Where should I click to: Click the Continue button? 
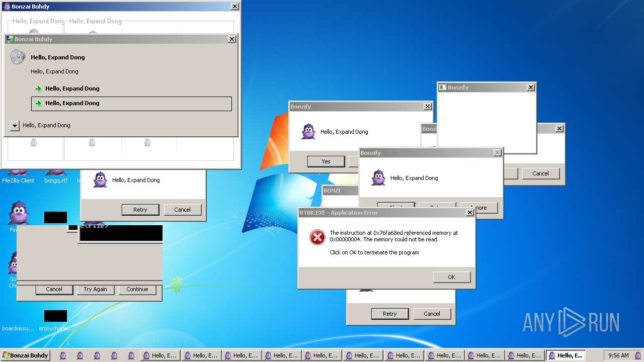137,290
